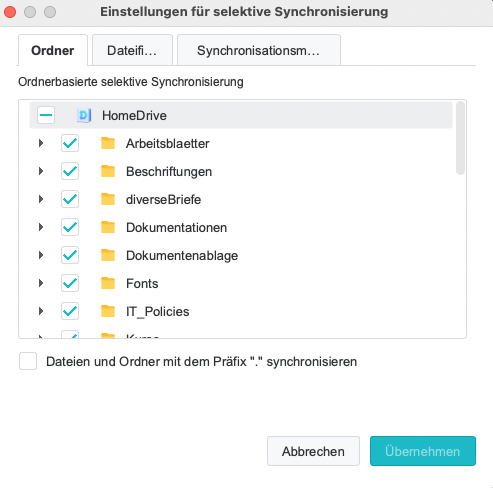Open the Synchronisationsm… tab

click(x=259, y=50)
